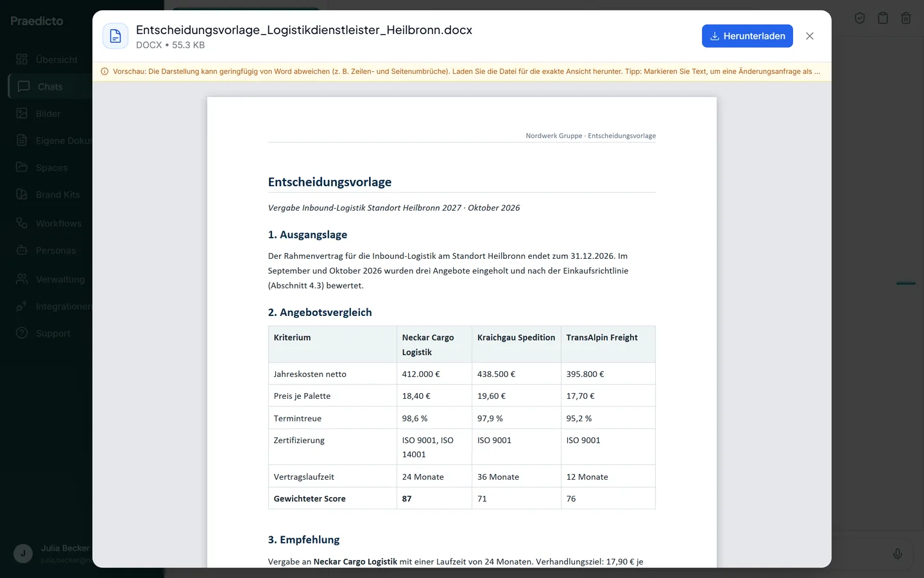The width and height of the screenshot is (924, 578).
Task: Click the Entscheidungsvorlage document heading
Action: pyautogui.click(x=330, y=182)
